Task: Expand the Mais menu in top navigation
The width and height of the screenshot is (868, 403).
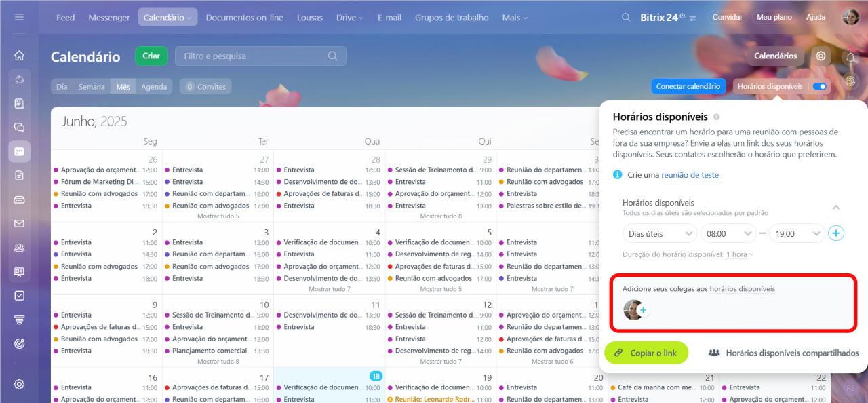Action: tap(515, 18)
